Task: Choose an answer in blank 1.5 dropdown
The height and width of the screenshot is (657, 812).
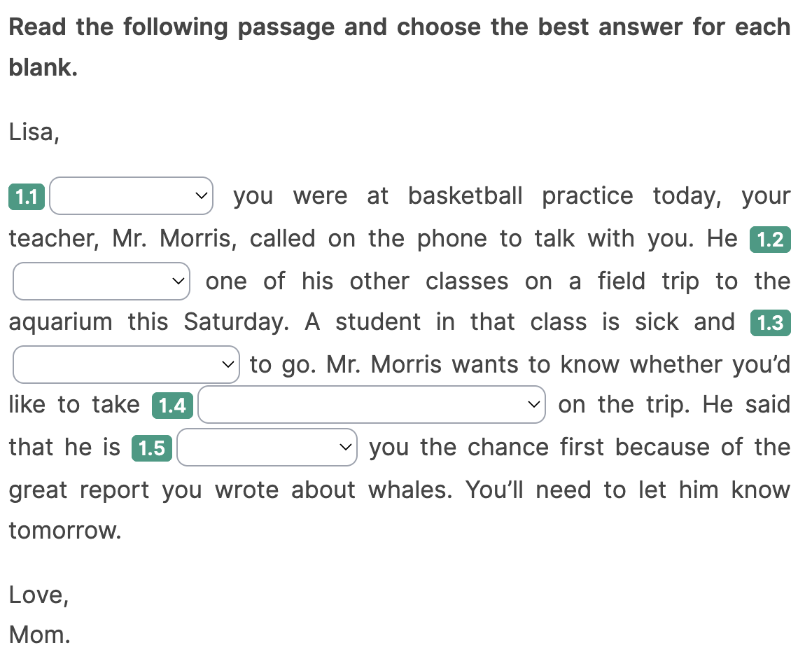Action: [267, 448]
